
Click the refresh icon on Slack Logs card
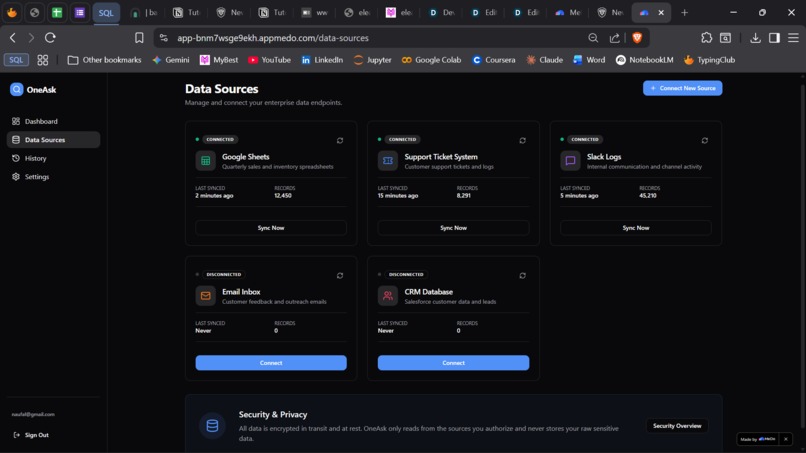click(x=705, y=140)
